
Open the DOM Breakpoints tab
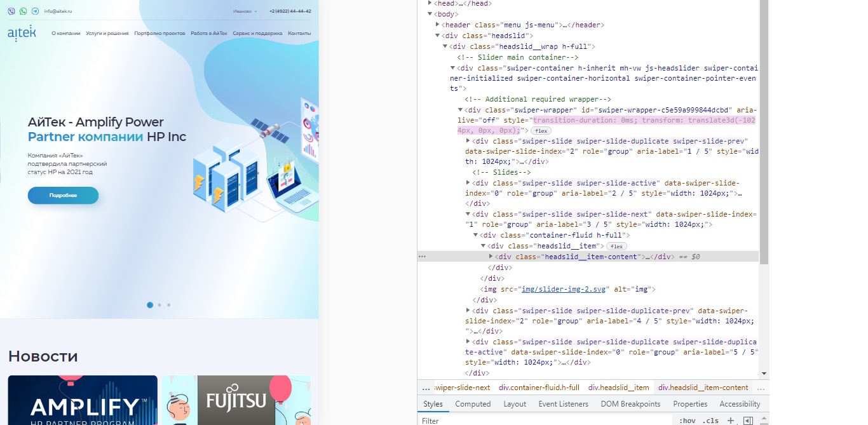pyautogui.click(x=630, y=404)
